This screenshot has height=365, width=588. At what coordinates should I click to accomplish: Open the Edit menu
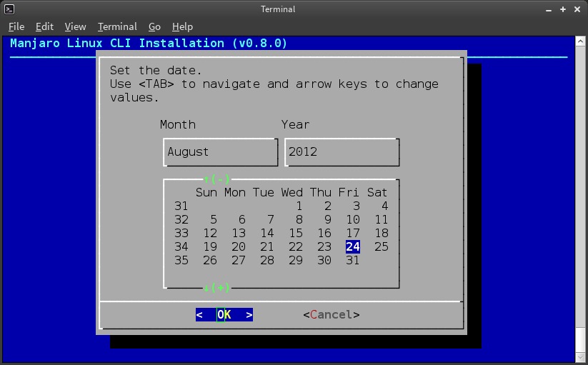[44, 26]
